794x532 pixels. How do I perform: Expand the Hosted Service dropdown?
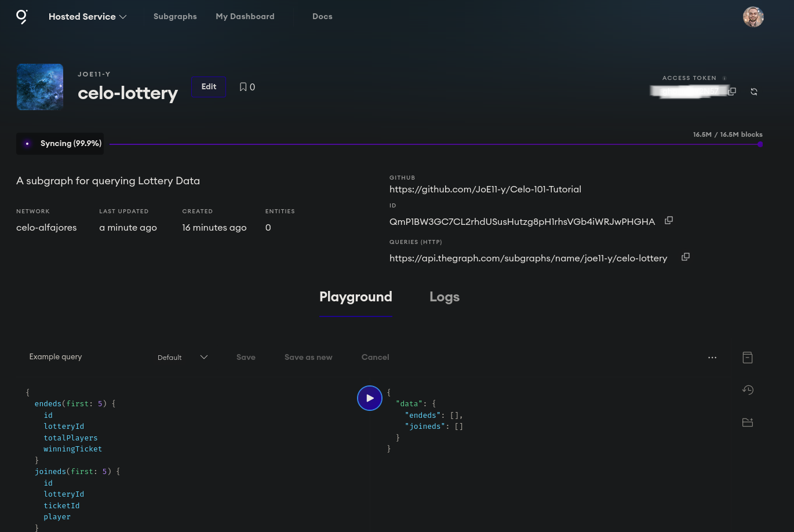[x=88, y=17]
